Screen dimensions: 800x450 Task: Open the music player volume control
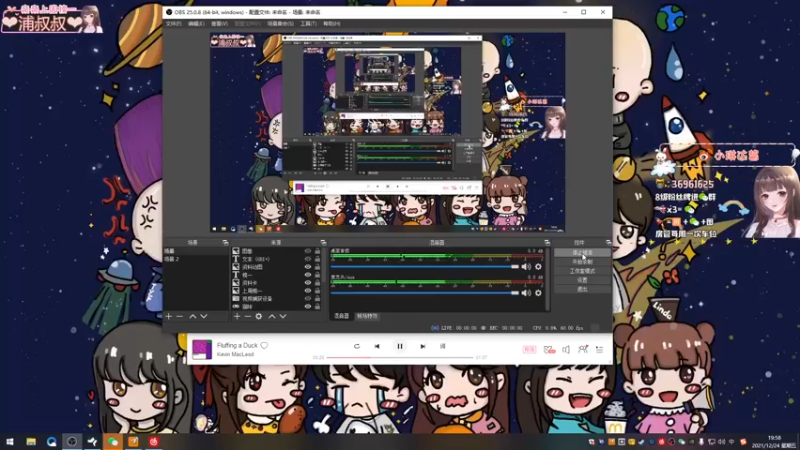pyautogui.click(x=566, y=349)
